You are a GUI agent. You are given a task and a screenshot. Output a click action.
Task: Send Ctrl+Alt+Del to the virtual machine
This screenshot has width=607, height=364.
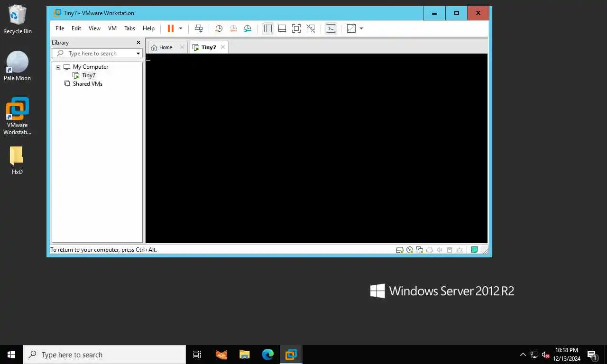(199, 28)
